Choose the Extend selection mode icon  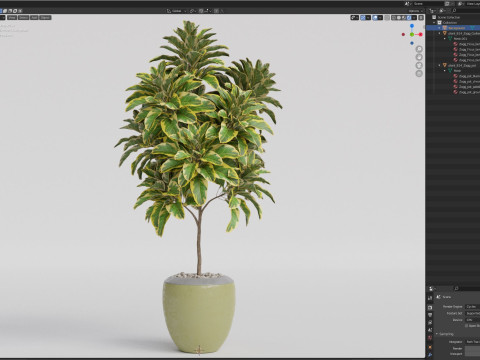(5, 11)
